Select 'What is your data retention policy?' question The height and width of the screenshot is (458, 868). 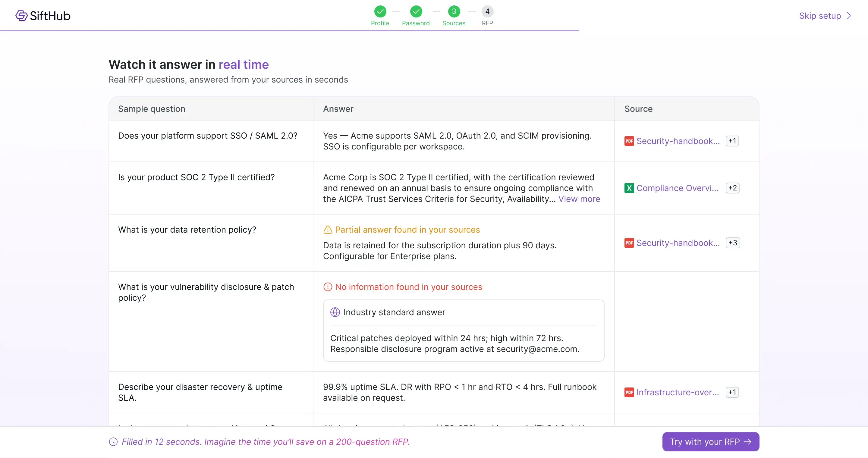pos(187,230)
